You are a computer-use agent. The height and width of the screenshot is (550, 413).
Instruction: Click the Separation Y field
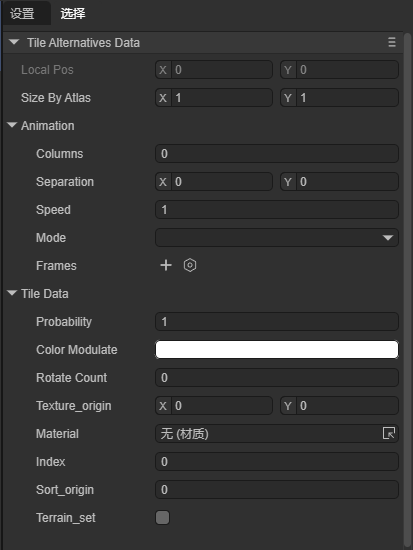[x=339, y=182]
